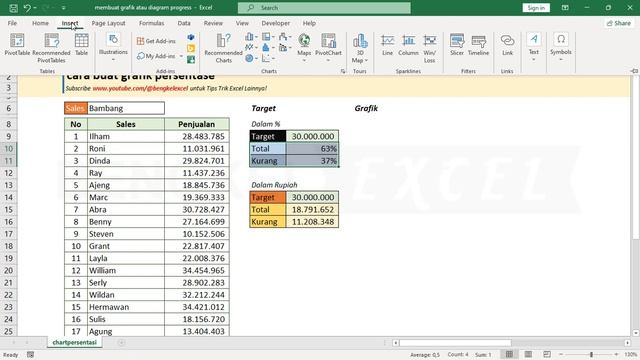640x360 pixels.
Task: Select the cell showing 63%
Action: 312,149
